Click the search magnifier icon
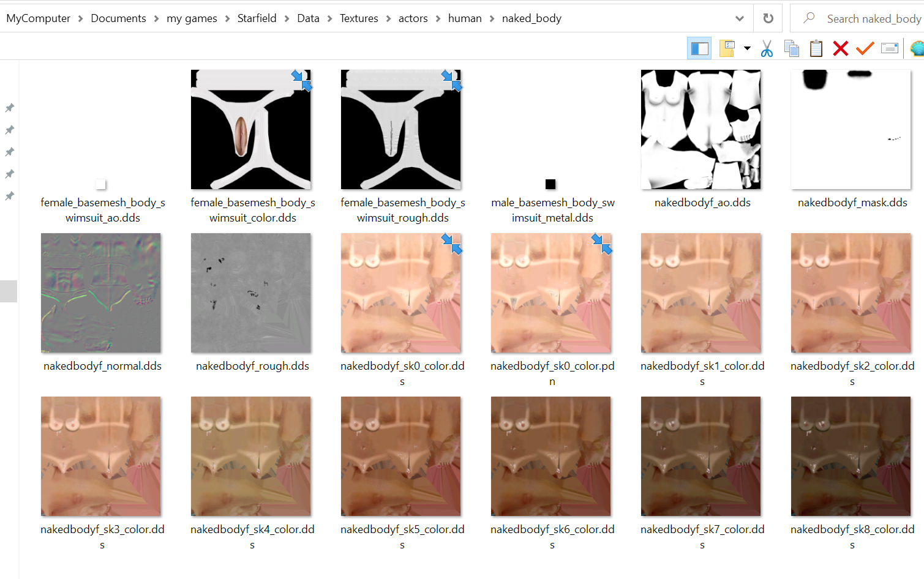 tap(809, 18)
